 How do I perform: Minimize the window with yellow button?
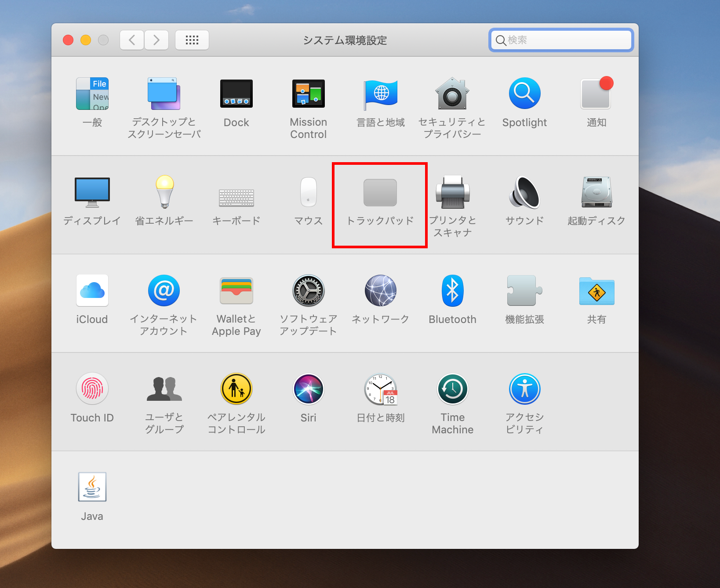[x=86, y=40]
